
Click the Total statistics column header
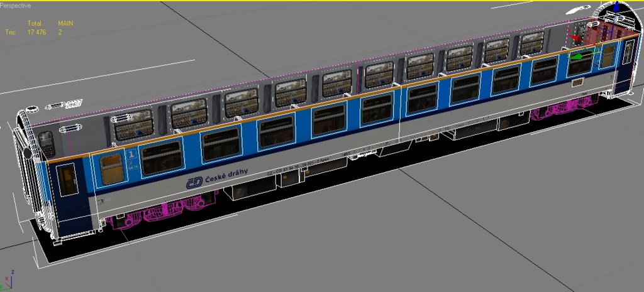(34, 24)
